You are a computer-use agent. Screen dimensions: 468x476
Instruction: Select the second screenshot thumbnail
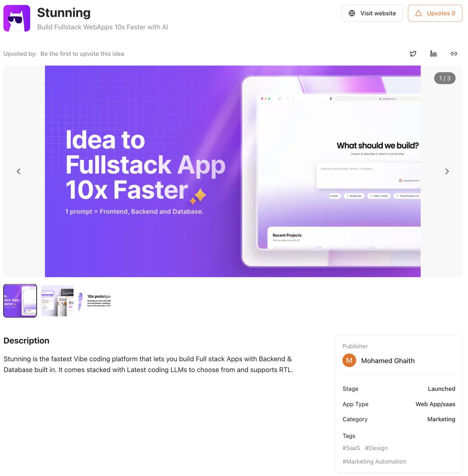[x=58, y=301]
